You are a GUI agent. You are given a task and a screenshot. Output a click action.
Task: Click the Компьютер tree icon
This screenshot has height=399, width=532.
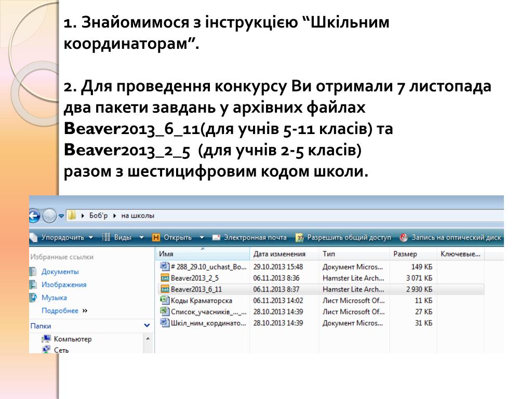pos(46,339)
